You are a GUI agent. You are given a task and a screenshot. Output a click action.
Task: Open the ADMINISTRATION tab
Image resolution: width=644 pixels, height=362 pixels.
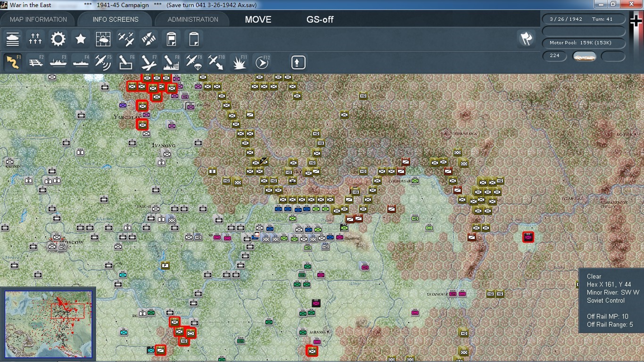193,19
